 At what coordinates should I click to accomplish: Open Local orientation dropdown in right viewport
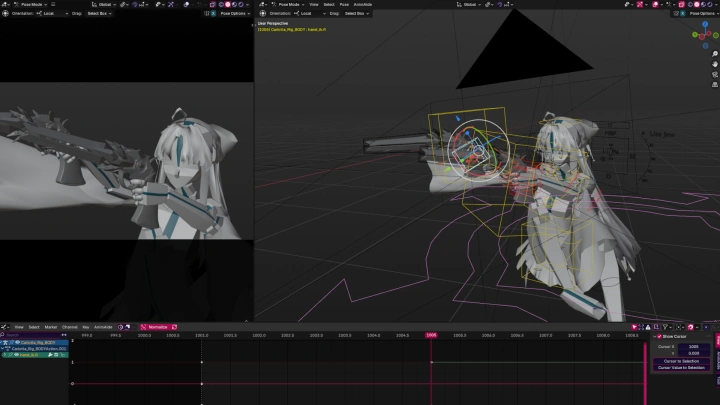pos(309,13)
